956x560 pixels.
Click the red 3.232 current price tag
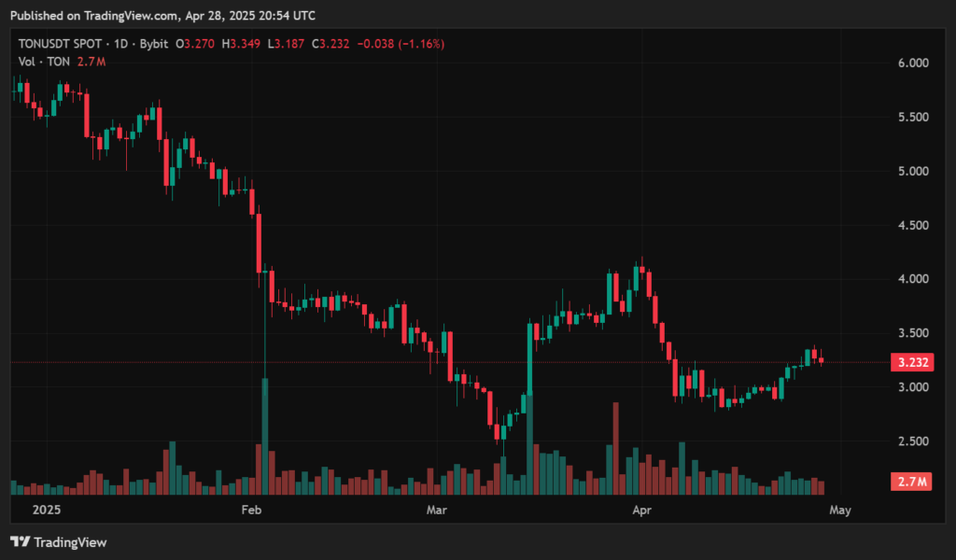912,362
